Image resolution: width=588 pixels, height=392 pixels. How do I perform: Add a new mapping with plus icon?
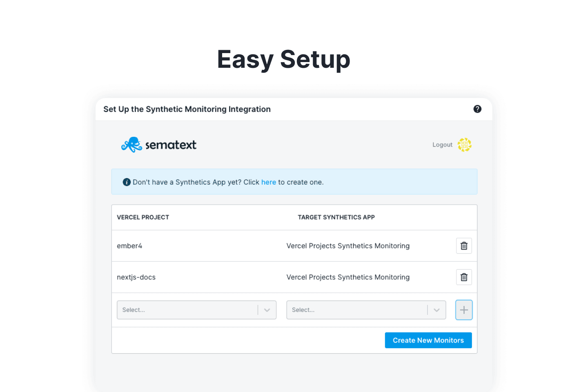[464, 310]
